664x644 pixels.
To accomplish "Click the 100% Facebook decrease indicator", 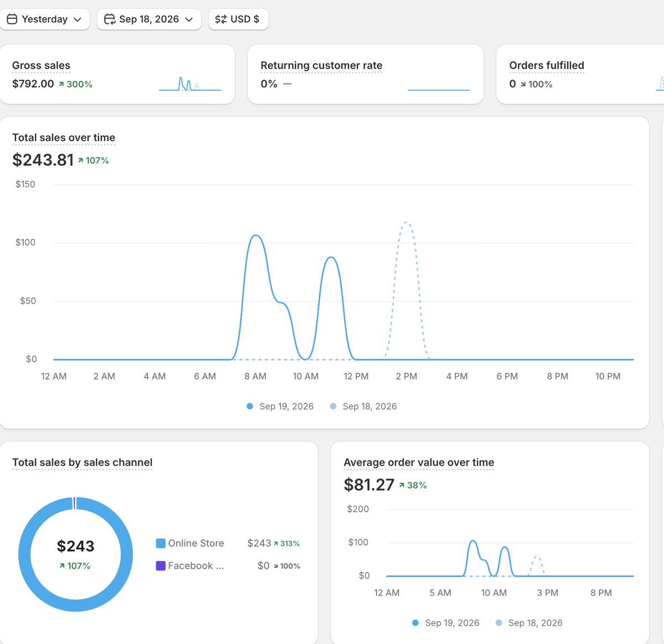I will coord(287,566).
